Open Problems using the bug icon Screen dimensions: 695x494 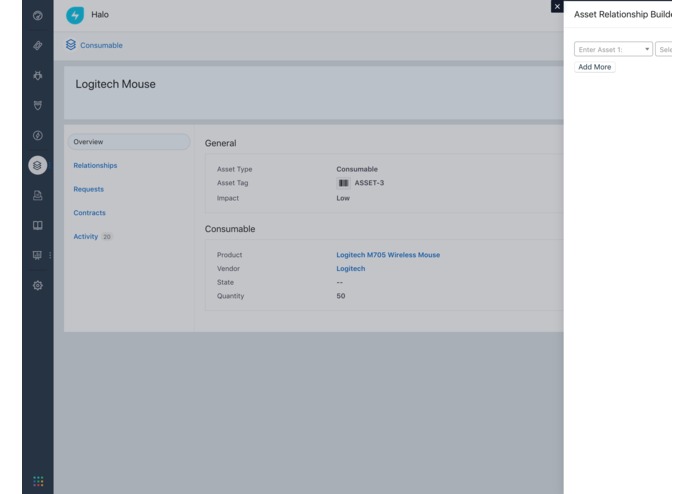(38, 75)
